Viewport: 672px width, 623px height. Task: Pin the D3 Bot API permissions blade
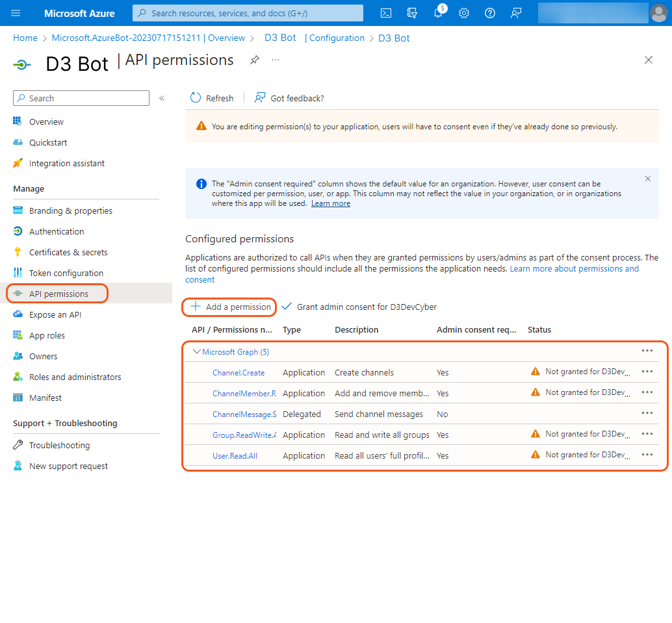255,60
